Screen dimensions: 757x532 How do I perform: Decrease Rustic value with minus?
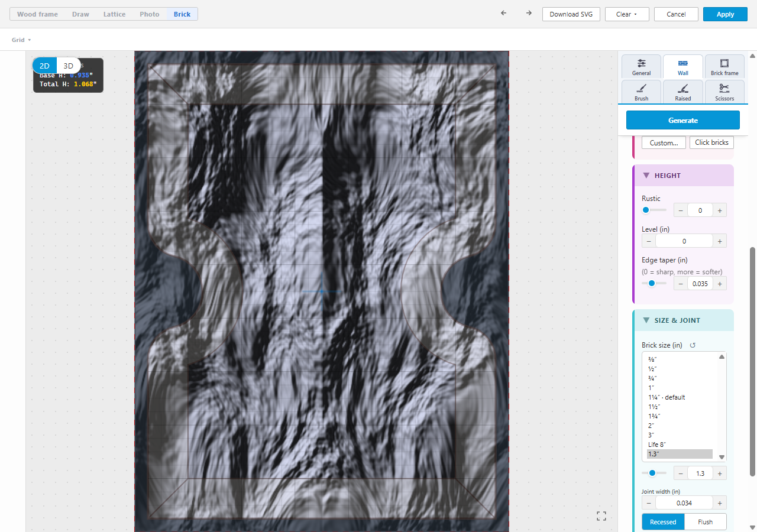point(681,210)
